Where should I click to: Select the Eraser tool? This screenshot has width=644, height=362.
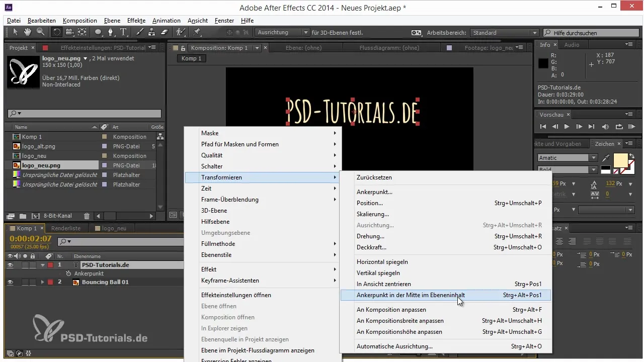[x=164, y=32]
